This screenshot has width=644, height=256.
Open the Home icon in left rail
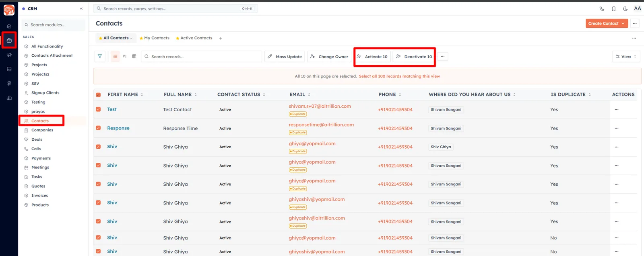point(9,26)
